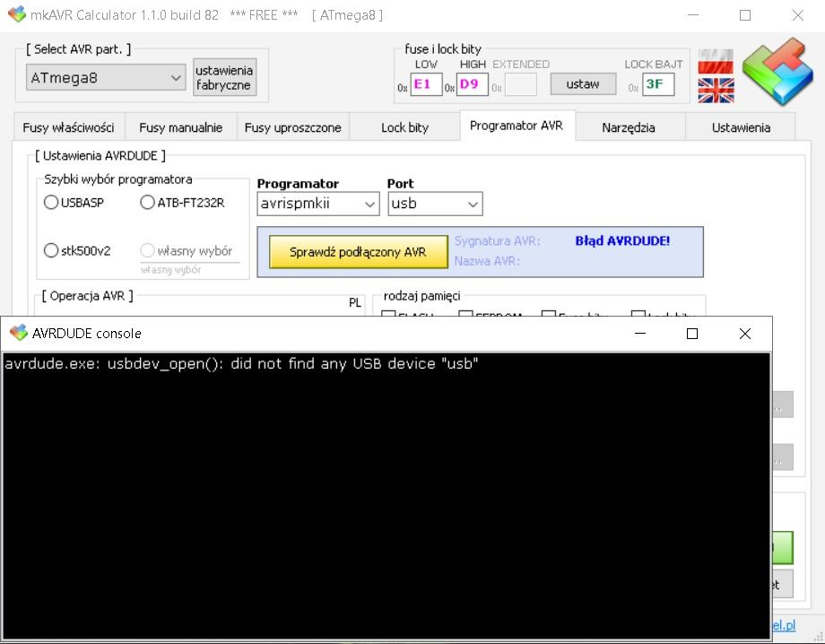This screenshot has width=825, height=644.
Task: Minimize the AVRDUDE console window
Action: (640, 334)
